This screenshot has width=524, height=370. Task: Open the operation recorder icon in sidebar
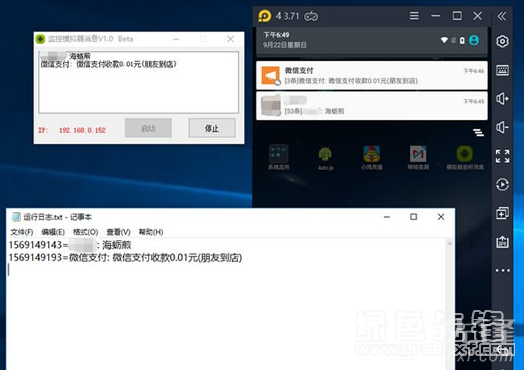click(x=502, y=184)
